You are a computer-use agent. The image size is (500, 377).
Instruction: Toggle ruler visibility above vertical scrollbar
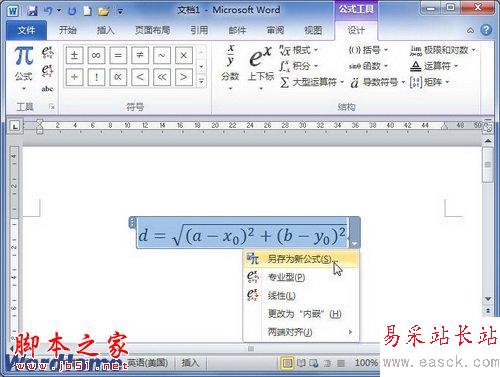488,127
